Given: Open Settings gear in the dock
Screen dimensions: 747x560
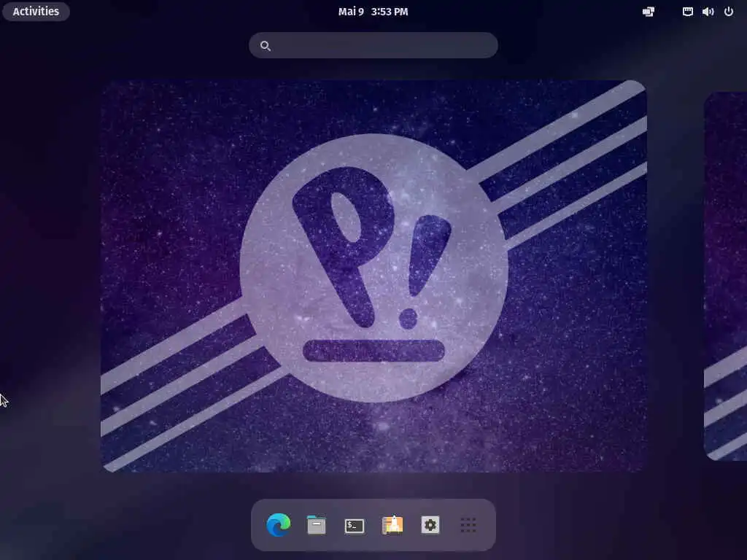Looking at the screenshot, I should pyautogui.click(x=430, y=525).
